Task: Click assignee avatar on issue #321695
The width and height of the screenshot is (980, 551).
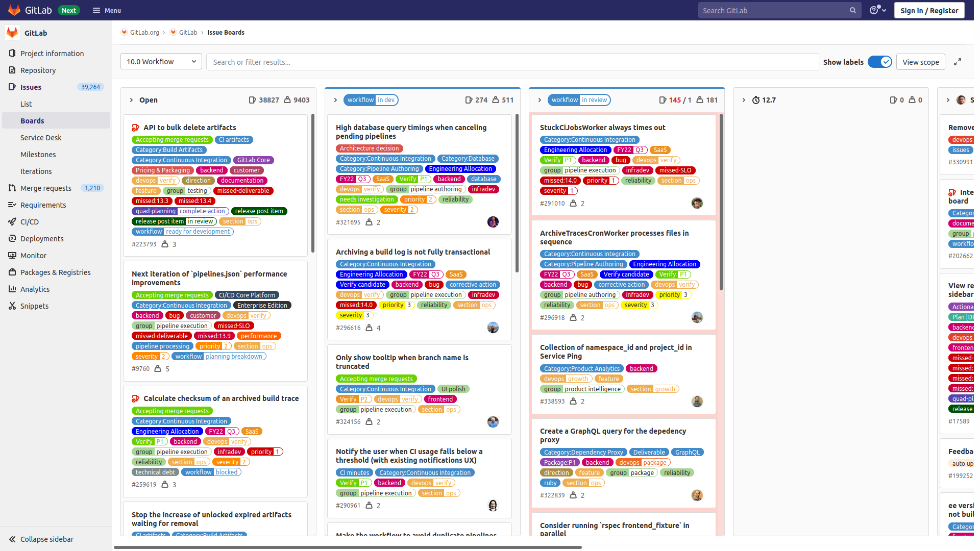Action: tap(493, 222)
